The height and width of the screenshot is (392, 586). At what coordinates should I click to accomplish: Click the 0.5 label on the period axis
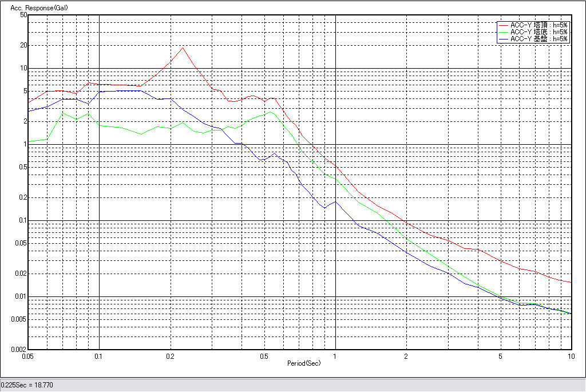pyautogui.click(x=264, y=357)
